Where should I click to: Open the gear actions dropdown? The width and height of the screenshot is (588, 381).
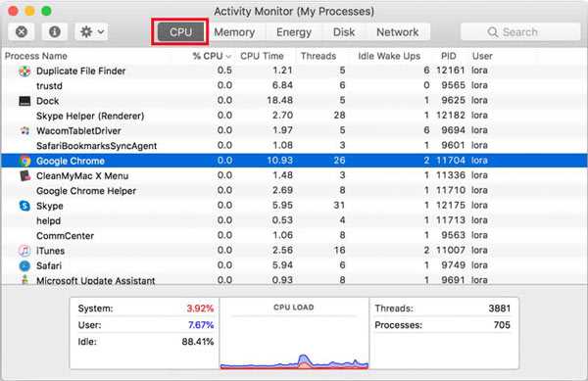coord(92,32)
